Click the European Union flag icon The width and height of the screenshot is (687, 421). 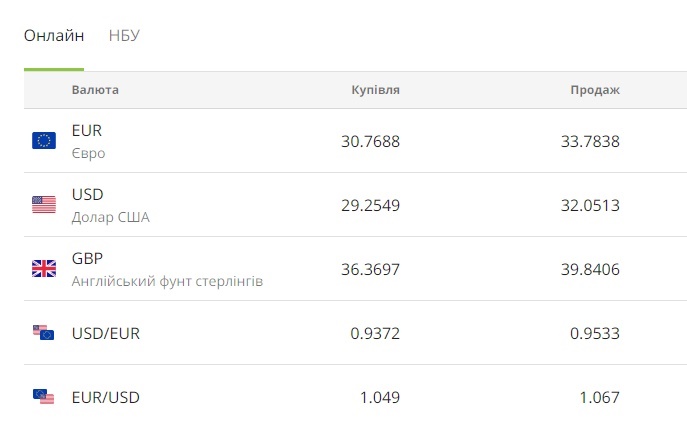(44, 141)
